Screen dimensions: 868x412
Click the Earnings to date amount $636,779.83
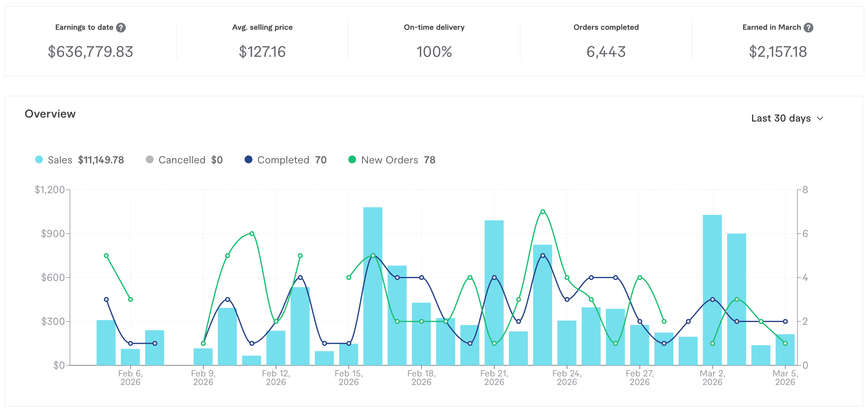coord(90,52)
